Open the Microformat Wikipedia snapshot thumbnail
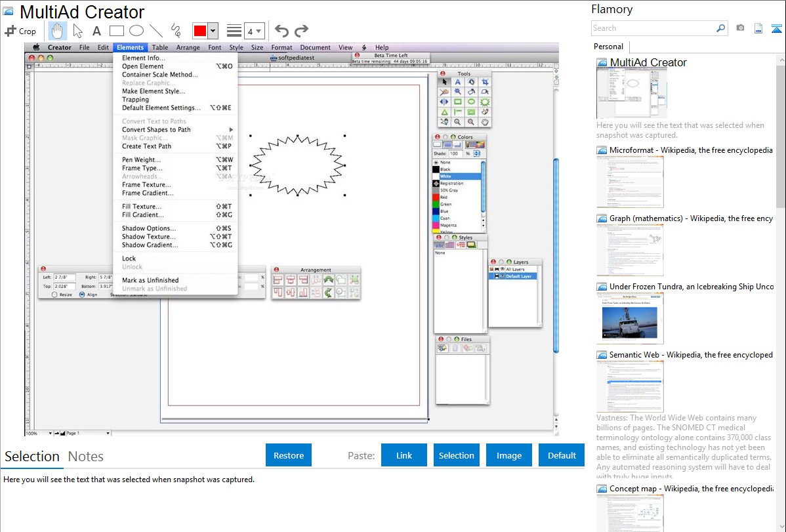 630,182
